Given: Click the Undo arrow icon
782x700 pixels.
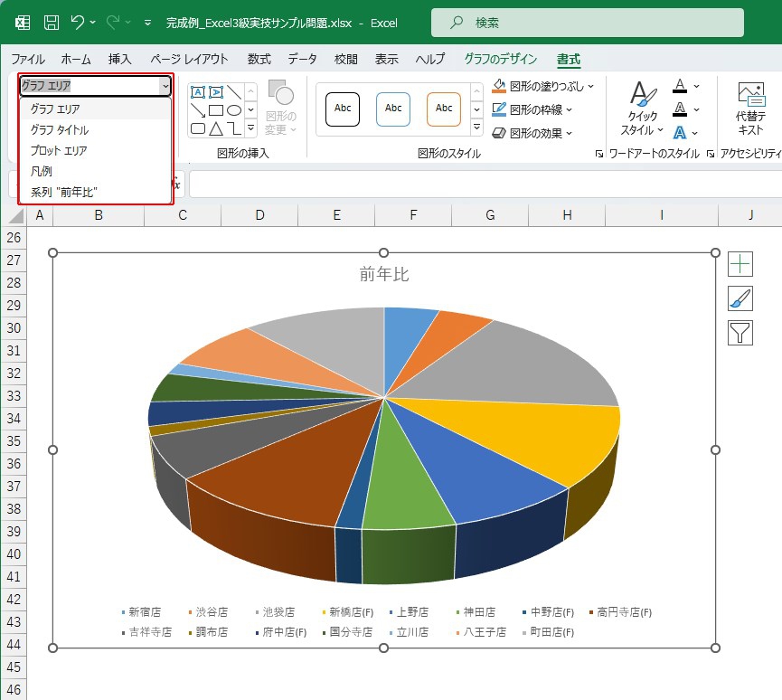Looking at the screenshot, I should (78, 23).
